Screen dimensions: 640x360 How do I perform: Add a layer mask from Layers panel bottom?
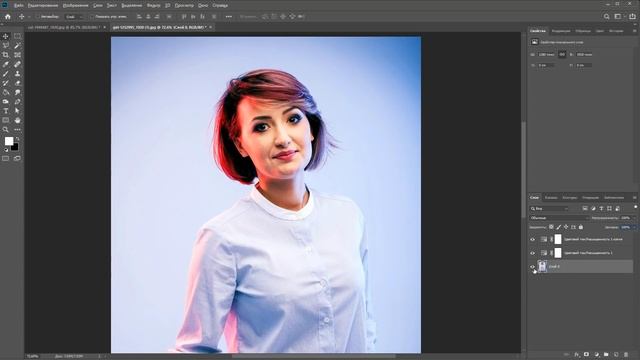click(587, 355)
